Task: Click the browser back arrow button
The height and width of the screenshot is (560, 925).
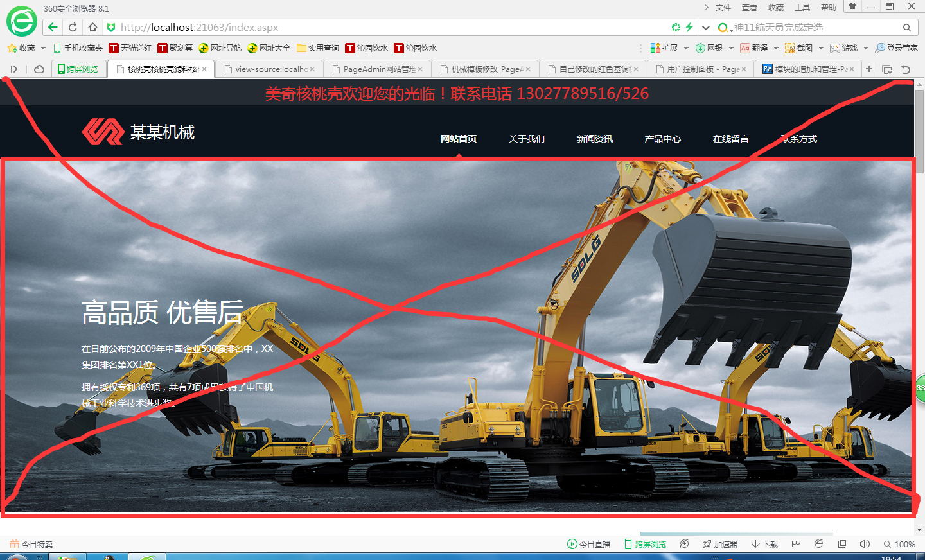Action: [x=53, y=27]
